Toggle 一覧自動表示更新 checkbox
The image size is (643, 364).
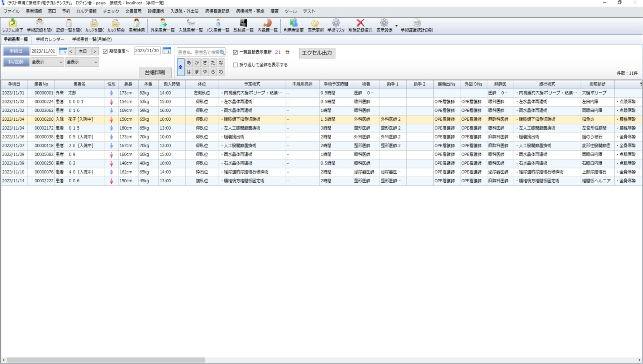click(x=235, y=52)
